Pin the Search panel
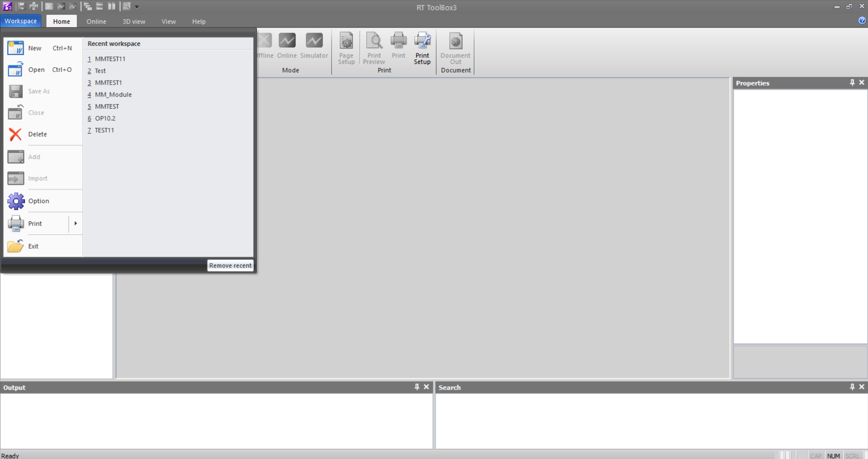The width and height of the screenshot is (868, 459). 852,387
